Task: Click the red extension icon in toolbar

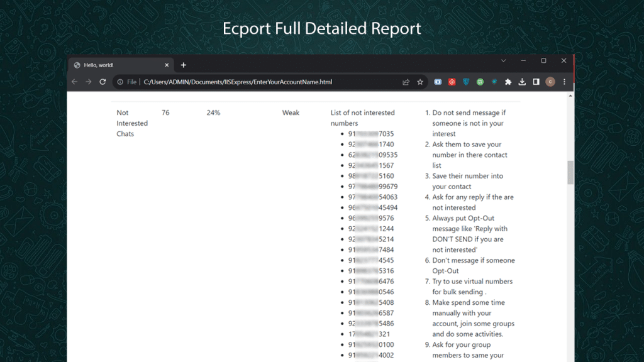Action: coord(452,82)
